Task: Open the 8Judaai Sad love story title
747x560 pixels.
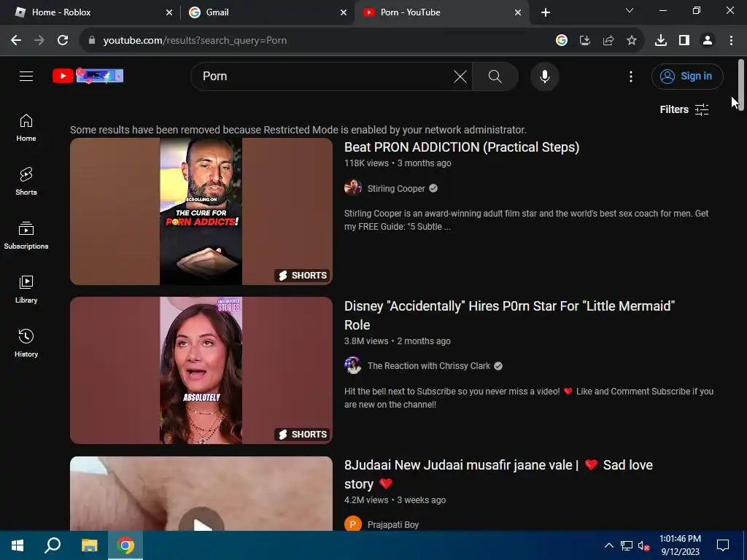Action: click(x=498, y=474)
